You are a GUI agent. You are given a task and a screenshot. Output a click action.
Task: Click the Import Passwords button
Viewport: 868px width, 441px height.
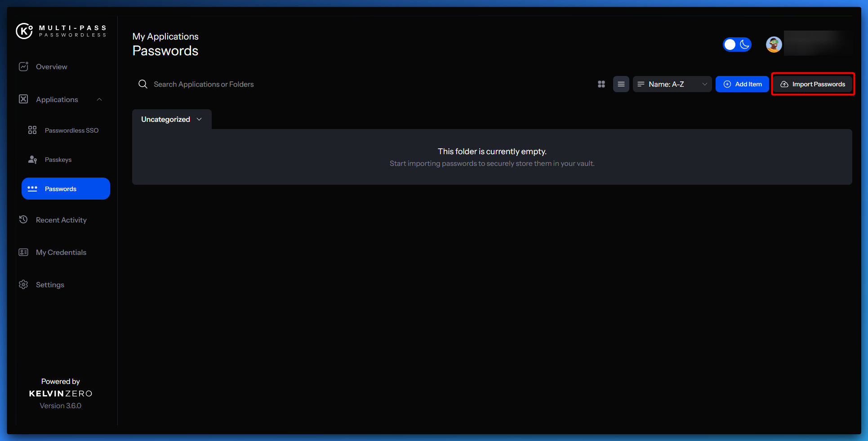coord(813,84)
